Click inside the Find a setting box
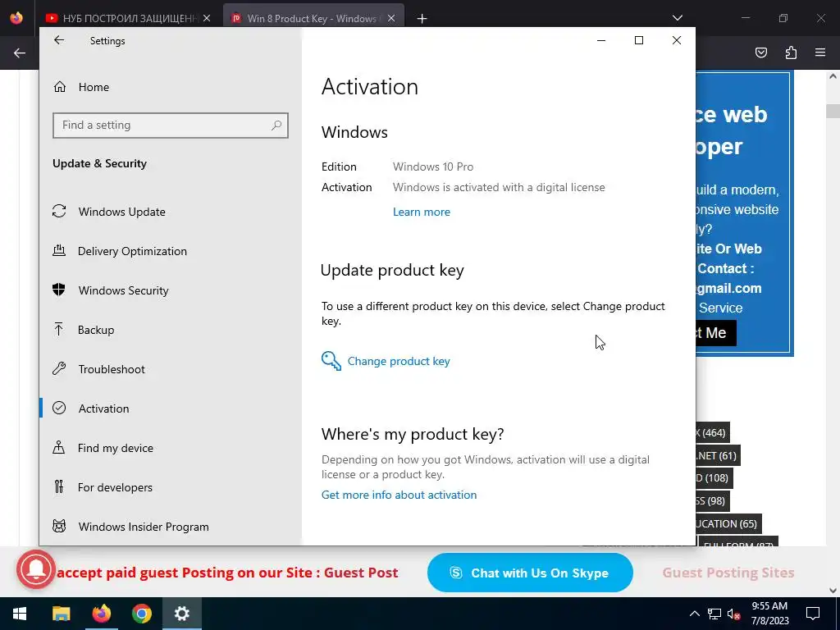The width and height of the screenshot is (840, 630). click(171, 126)
